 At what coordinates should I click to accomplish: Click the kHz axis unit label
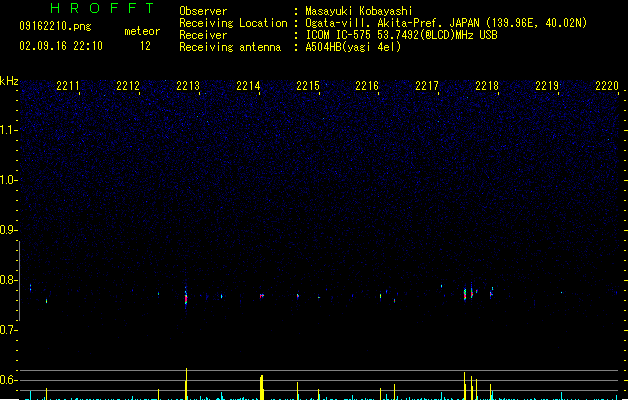9,81
